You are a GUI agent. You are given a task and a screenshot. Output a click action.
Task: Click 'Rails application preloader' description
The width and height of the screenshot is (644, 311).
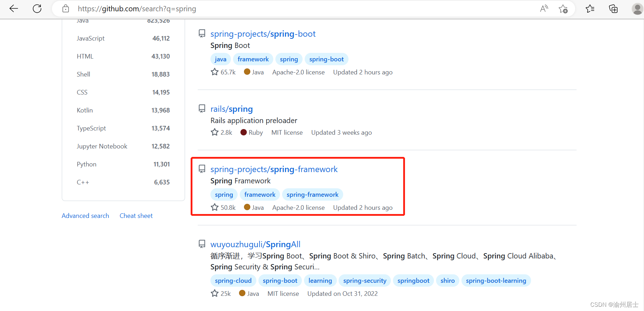[254, 121]
